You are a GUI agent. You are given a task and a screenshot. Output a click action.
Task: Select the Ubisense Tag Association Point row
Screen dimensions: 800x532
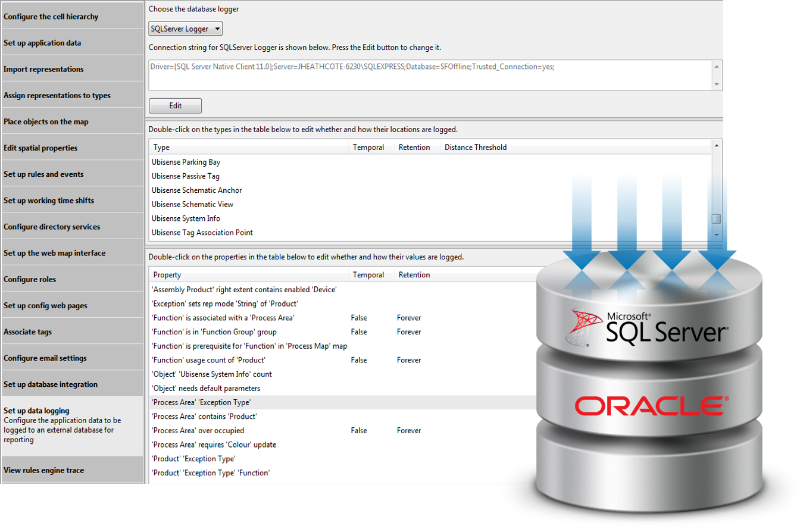(430, 233)
